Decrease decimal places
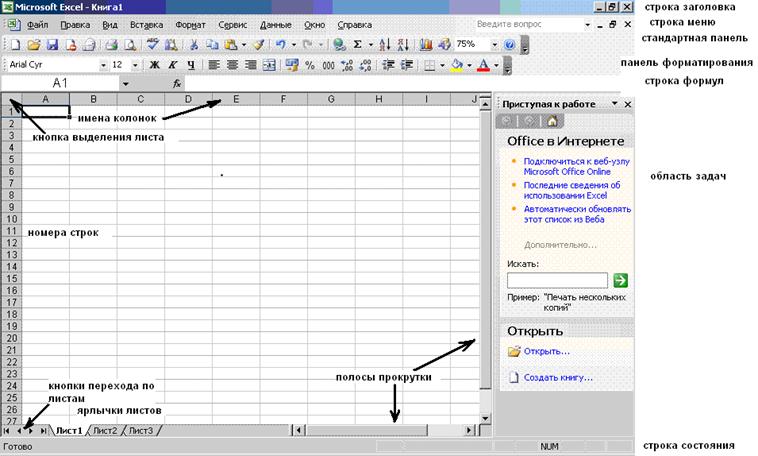758x456 pixels. 365,65
